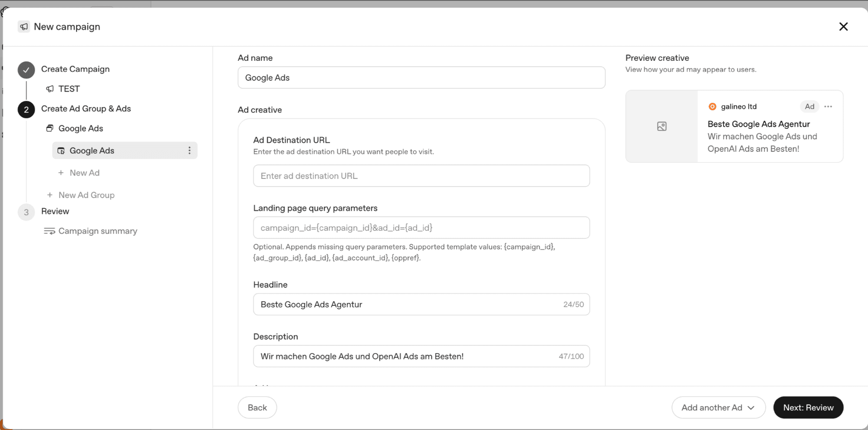The height and width of the screenshot is (430, 868).
Task: Click the plus icon next to New Ad Group
Action: click(x=49, y=195)
